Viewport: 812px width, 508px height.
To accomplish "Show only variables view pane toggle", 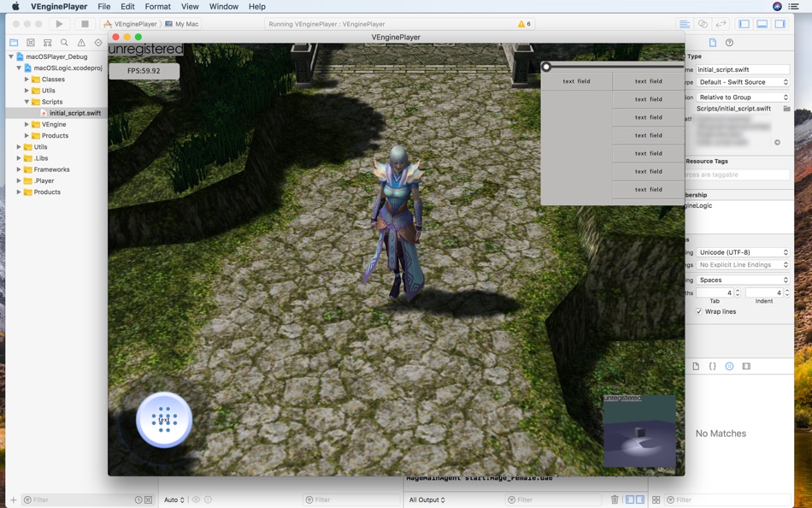I will (630, 499).
